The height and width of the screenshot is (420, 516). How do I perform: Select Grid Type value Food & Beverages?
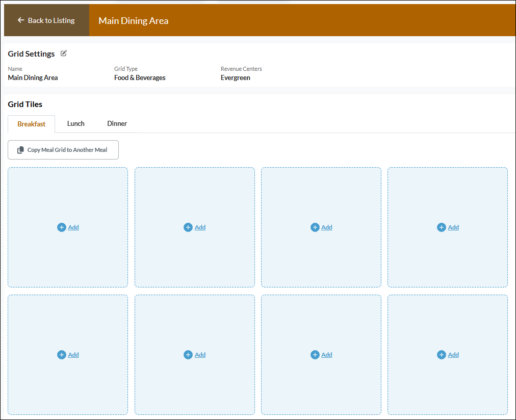click(140, 77)
